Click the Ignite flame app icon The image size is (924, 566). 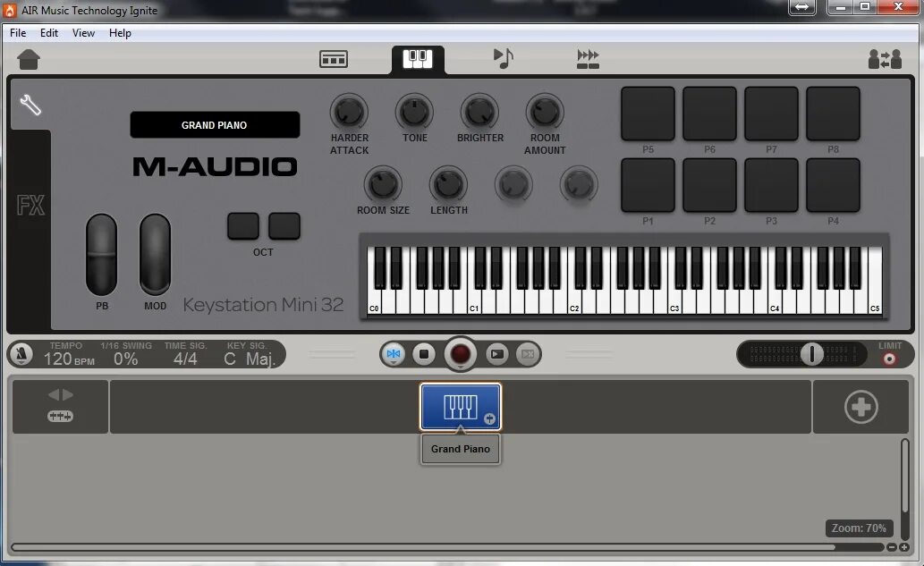coord(10,10)
